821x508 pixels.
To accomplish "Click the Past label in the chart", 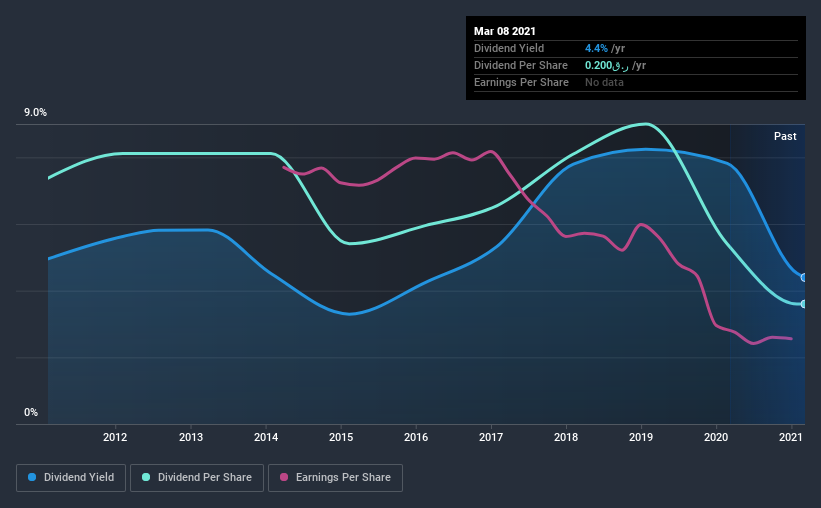I will tap(785, 136).
